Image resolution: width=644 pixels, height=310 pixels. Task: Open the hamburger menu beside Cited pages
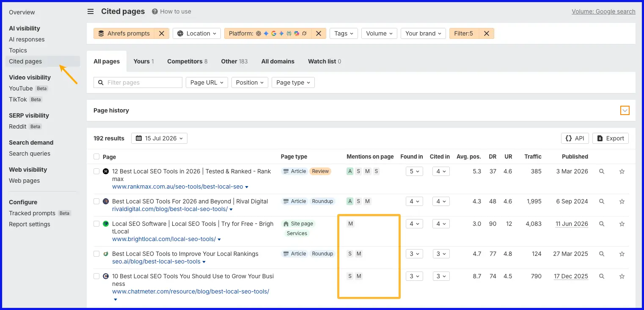(x=91, y=11)
